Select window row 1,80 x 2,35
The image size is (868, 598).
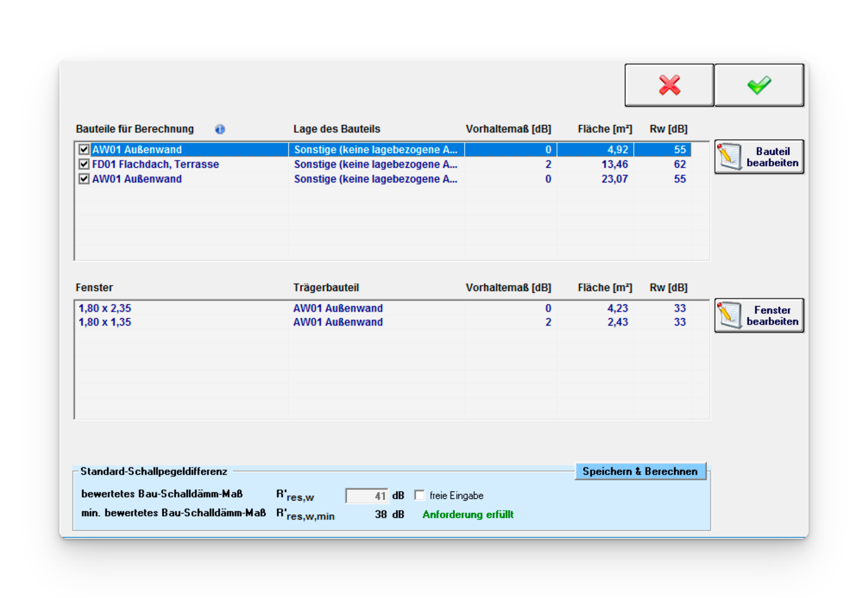105,308
